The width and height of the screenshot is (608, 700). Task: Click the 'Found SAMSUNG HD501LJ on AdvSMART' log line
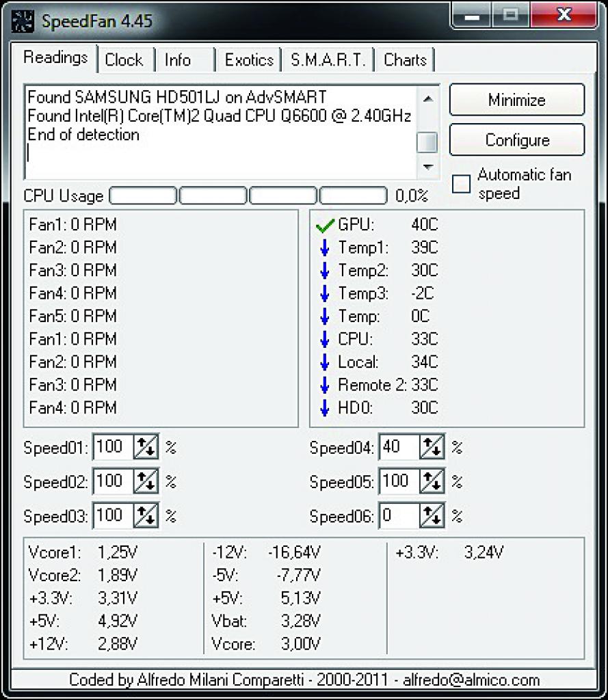[177, 97]
